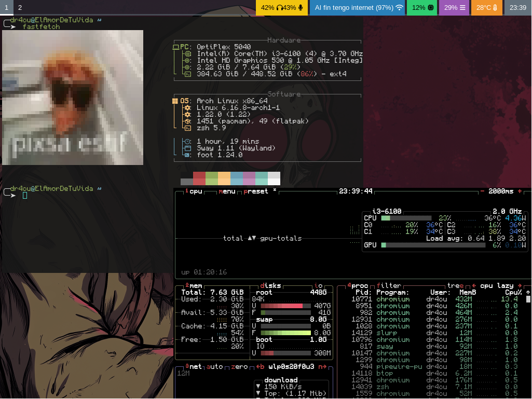Click the Wi-Fi signal icon

(x=399, y=8)
